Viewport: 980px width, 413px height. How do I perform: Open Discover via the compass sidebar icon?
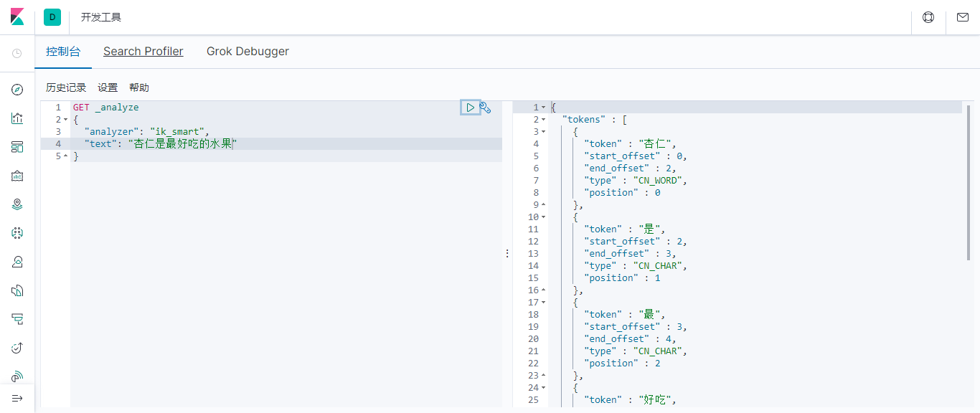17,90
